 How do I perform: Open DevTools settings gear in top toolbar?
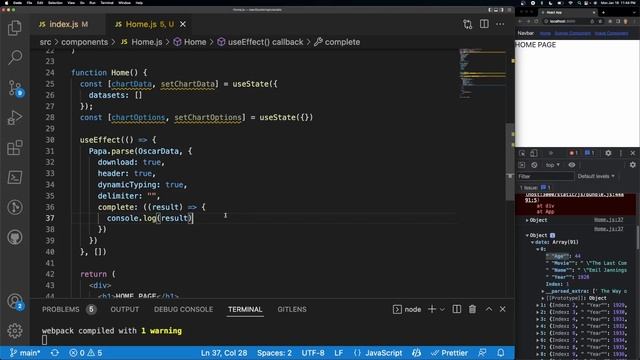pyautogui.click(x=608, y=153)
